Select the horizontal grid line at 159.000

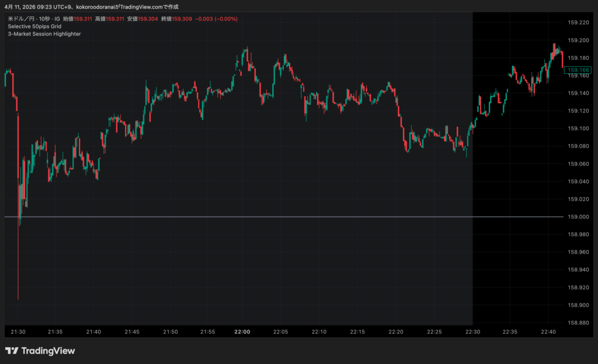(292, 216)
